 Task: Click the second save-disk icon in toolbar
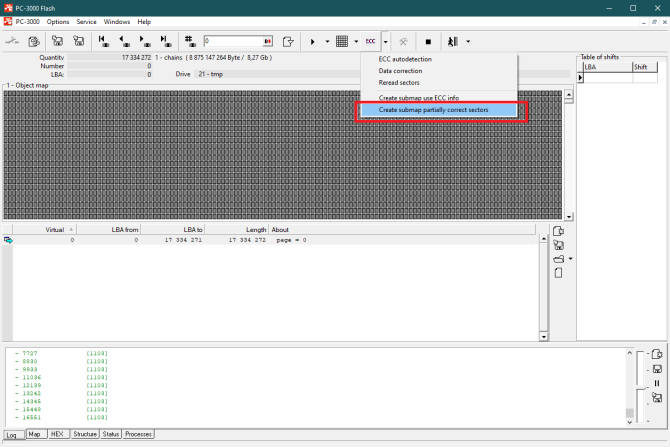[x=78, y=41]
